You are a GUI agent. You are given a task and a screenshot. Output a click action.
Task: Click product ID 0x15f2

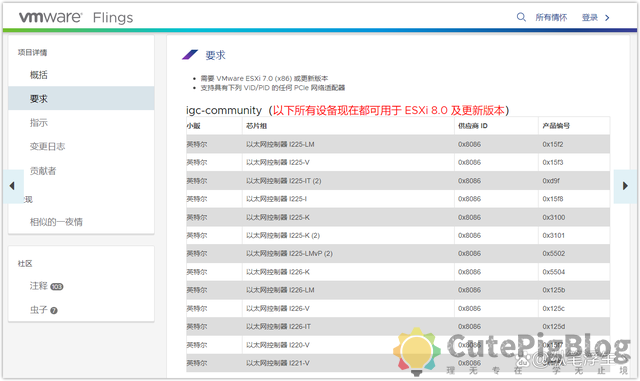(553, 144)
